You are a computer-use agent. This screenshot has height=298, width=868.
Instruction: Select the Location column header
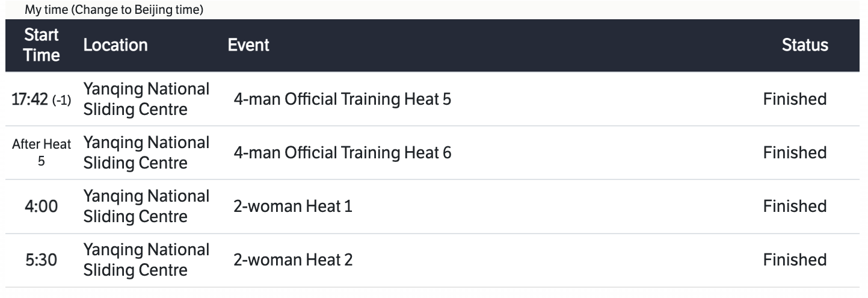pos(115,45)
